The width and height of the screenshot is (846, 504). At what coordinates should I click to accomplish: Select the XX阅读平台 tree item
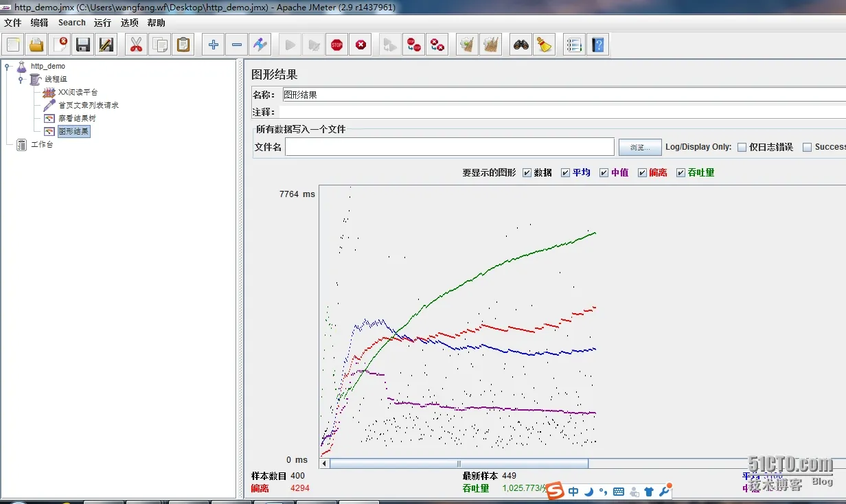click(78, 92)
